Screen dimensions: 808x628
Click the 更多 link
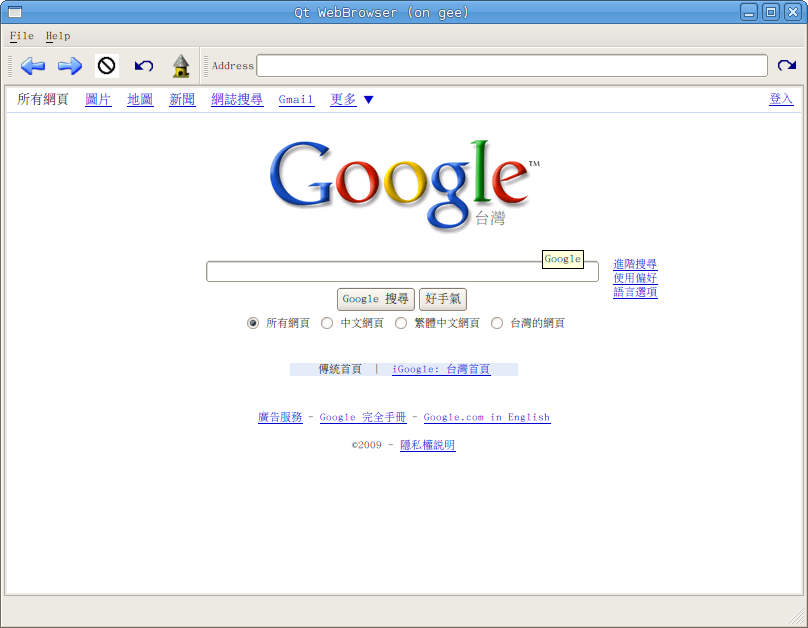pos(343,99)
